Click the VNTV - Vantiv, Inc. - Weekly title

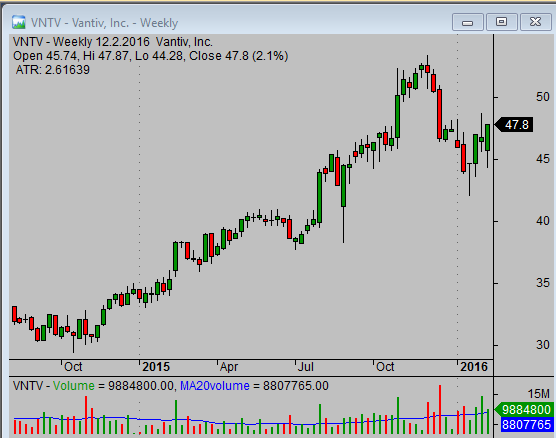coord(104,23)
